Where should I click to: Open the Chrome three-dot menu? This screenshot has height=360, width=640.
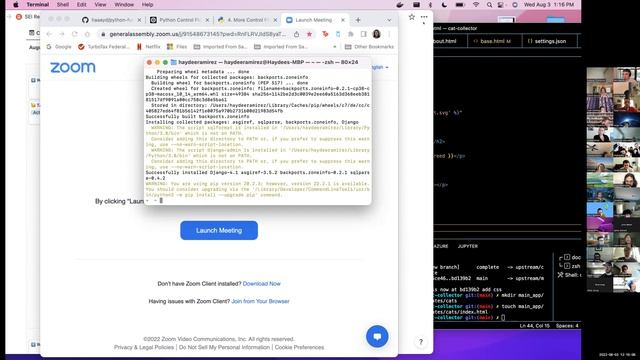[389, 34]
